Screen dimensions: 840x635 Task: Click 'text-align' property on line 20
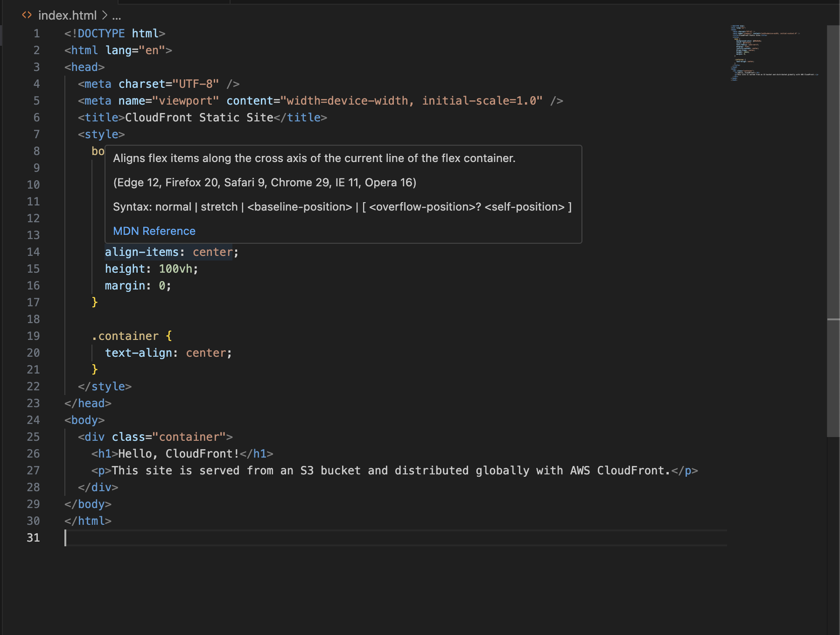tap(139, 353)
